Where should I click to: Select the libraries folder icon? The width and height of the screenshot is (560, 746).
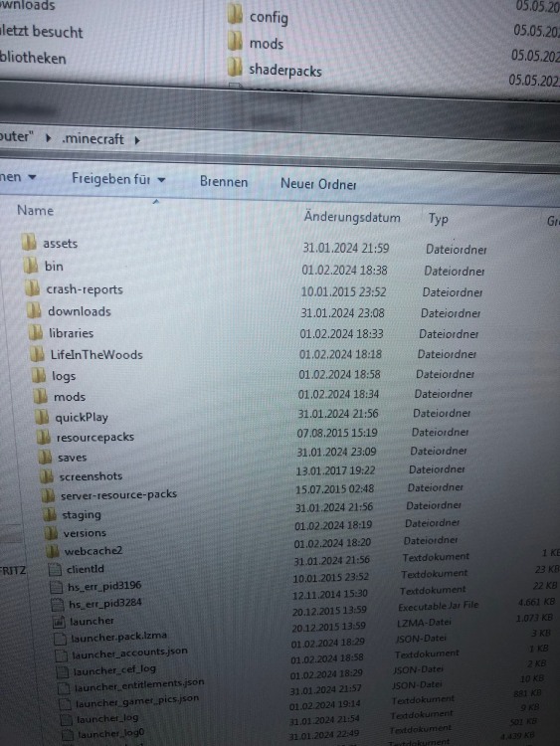tap(36, 331)
